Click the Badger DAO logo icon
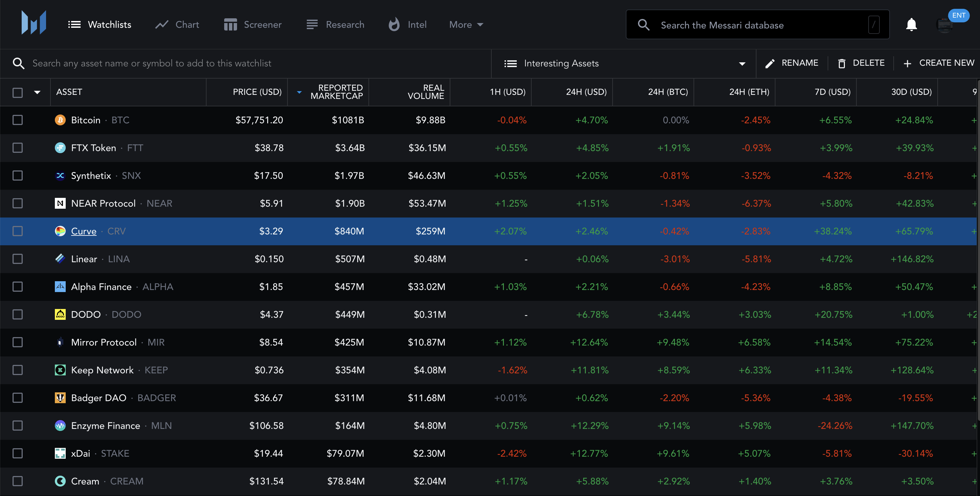This screenshot has height=496, width=980. (x=60, y=398)
